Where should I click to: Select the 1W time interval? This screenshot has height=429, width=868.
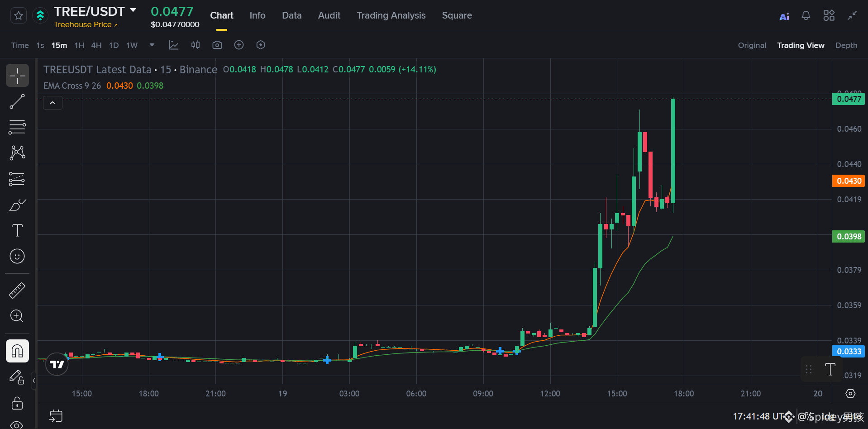click(132, 45)
